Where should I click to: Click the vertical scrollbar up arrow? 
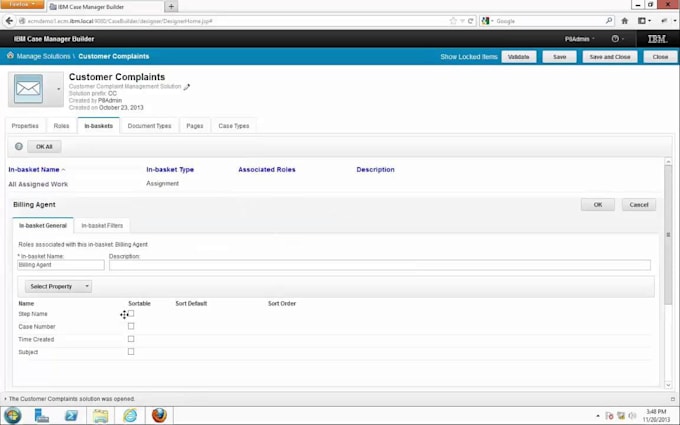pyautogui.click(x=668, y=161)
